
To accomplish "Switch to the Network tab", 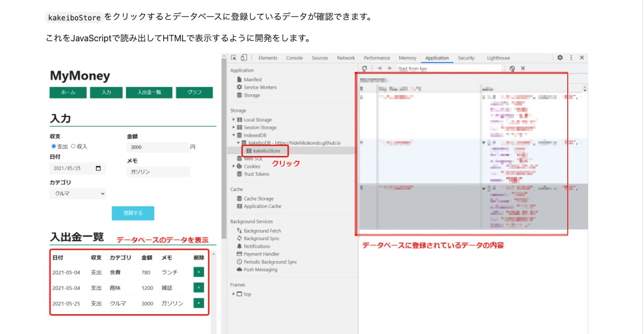I will click(x=346, y=57).
